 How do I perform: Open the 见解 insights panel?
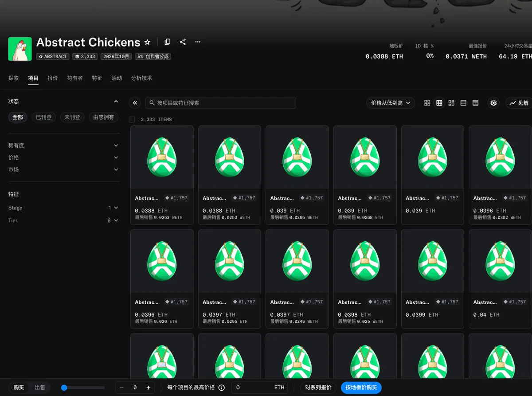[519, 103]
